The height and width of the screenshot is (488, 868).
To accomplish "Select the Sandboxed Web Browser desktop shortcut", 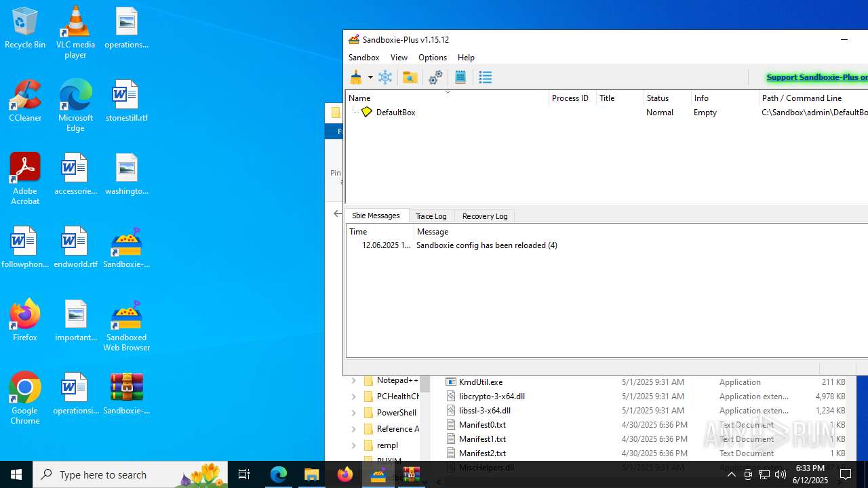I will [x=126, y=325].
